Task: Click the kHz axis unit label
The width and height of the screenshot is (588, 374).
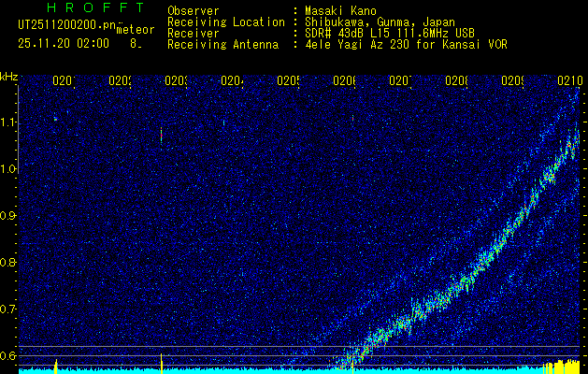Action: 8,77
